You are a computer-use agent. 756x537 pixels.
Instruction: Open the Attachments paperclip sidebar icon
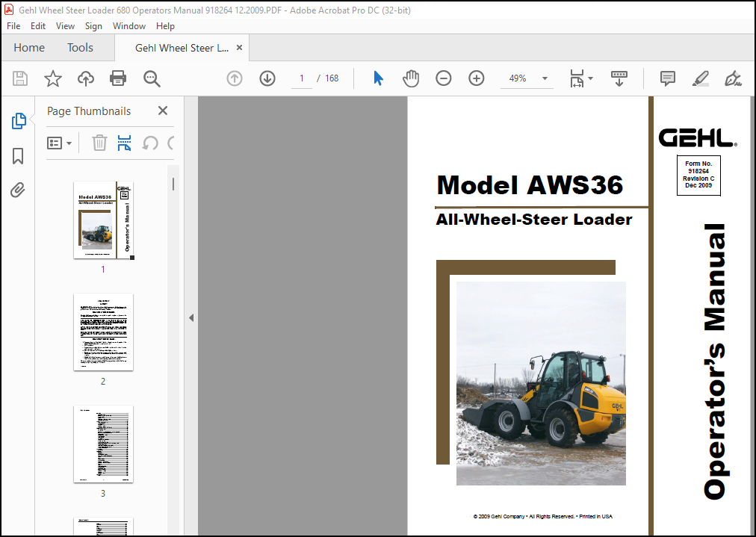tap(18, 190)
